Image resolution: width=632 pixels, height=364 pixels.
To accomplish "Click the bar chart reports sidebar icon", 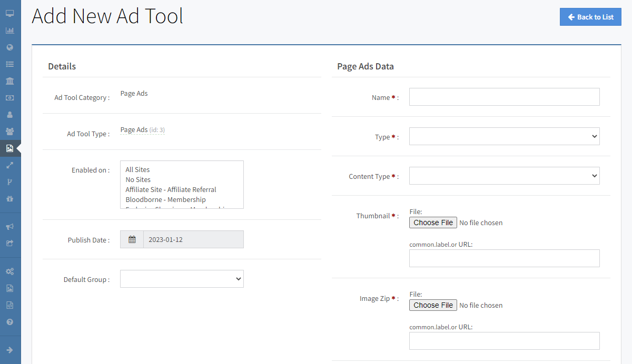I will pyautogui.click(x=9, y=31).
